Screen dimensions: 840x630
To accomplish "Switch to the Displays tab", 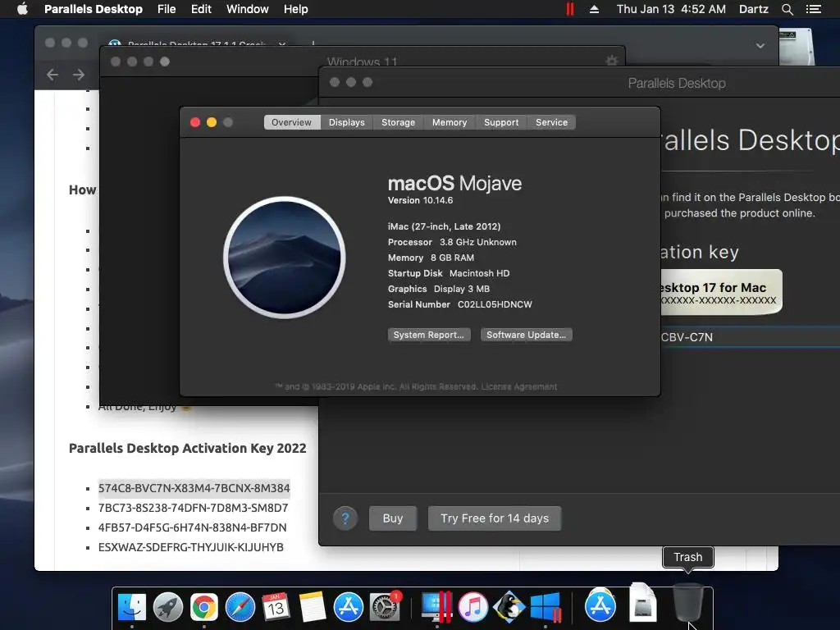I will [x=347, y=122].
